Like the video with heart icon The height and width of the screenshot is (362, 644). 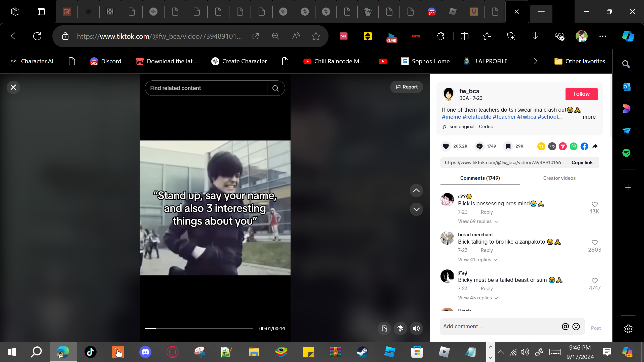[446, 146]
